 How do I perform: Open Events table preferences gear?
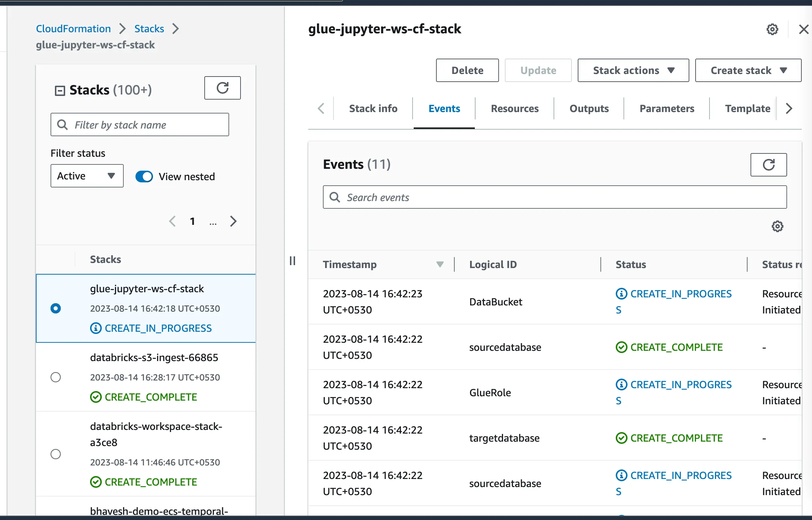[x=778, y=226]
